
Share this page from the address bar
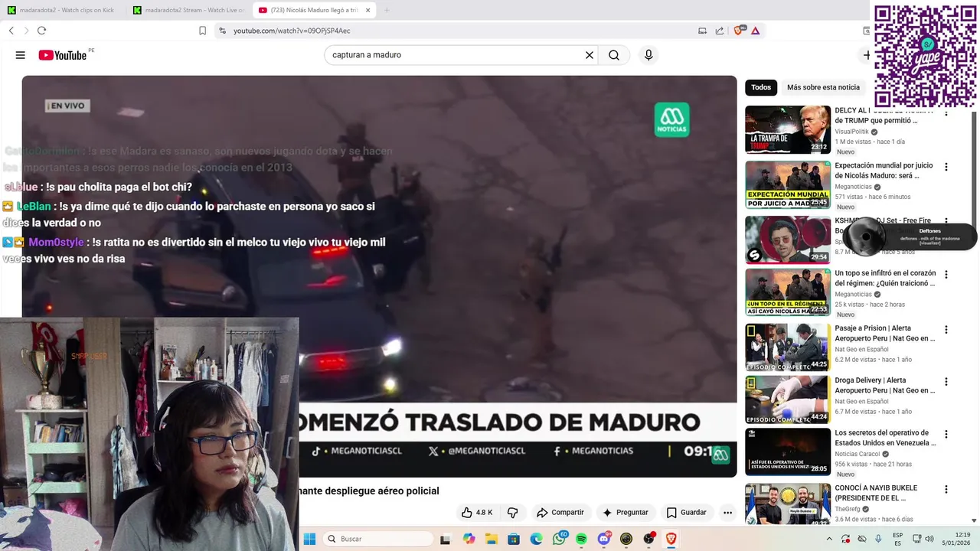[720, 31]
